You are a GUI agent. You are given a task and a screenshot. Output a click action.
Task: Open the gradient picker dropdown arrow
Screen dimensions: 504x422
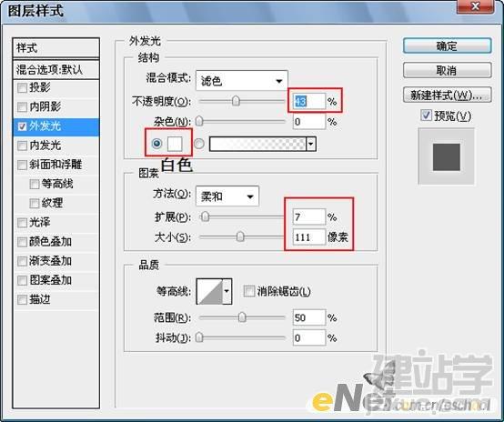pos(311,144)
